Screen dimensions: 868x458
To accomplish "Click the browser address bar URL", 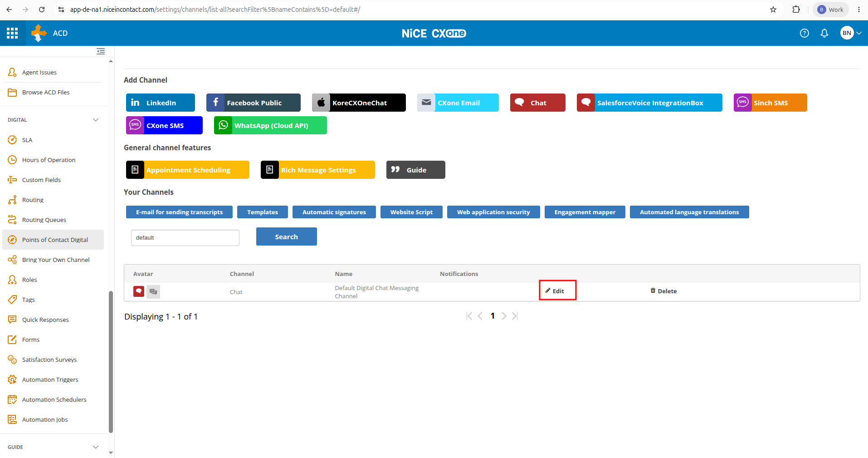I will [215, 10].
